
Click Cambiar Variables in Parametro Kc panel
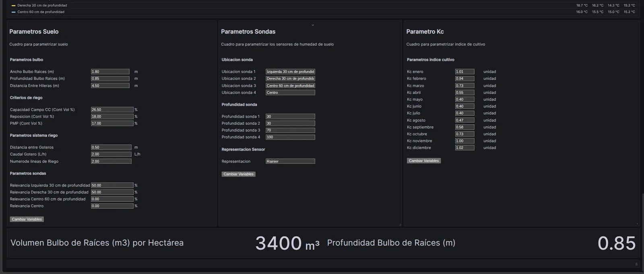(x=424, y=161)
